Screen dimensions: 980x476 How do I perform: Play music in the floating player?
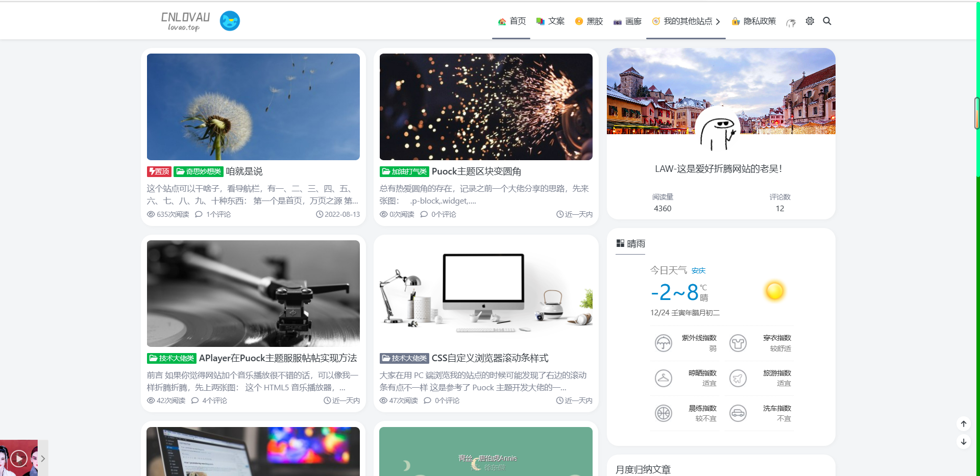(19, 458)
